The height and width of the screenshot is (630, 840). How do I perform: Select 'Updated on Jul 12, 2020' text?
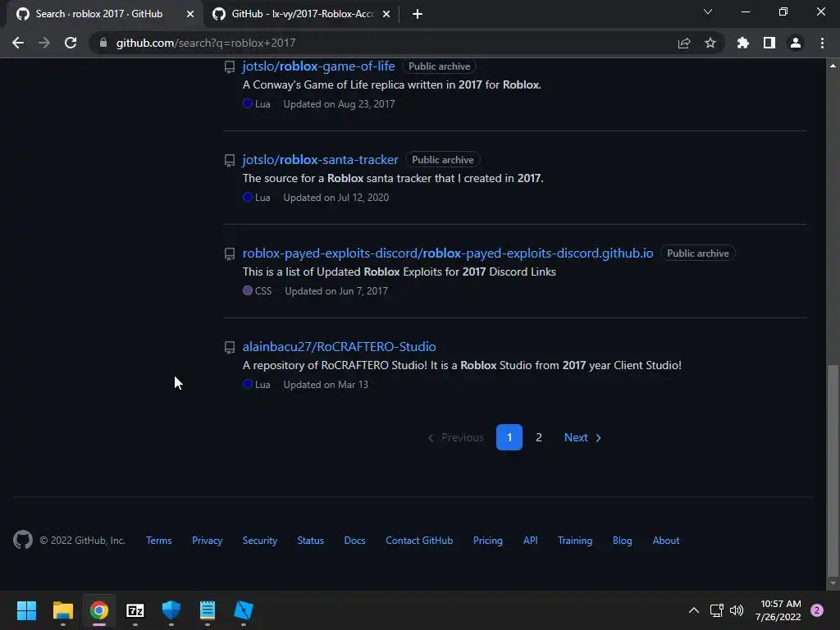tap(336, 198)
